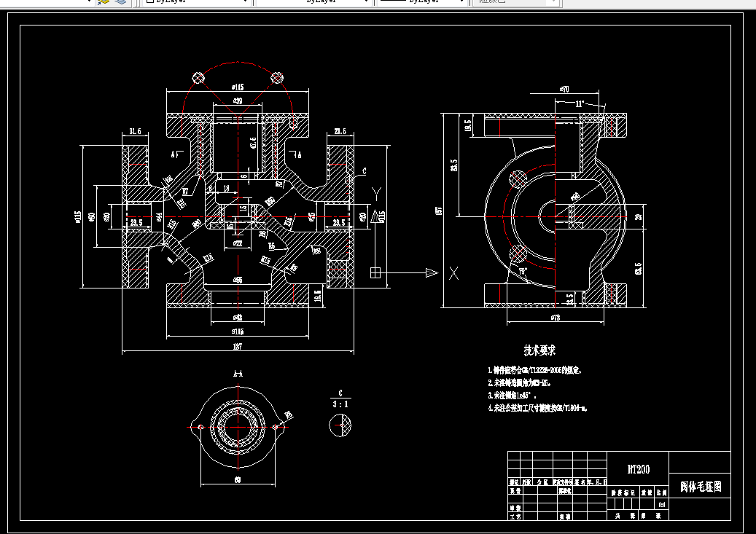Select the 157 overall height dimension

[x=438, y=211]
